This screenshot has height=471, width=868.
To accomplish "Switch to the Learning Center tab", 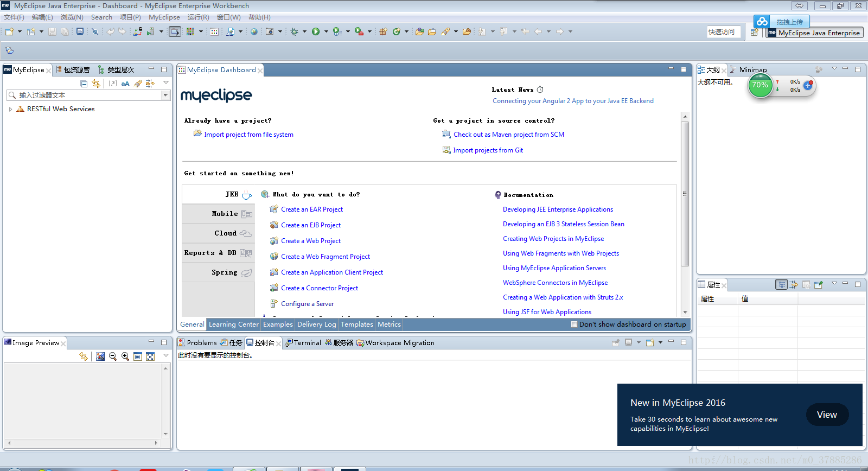I will tap(234, 324).
